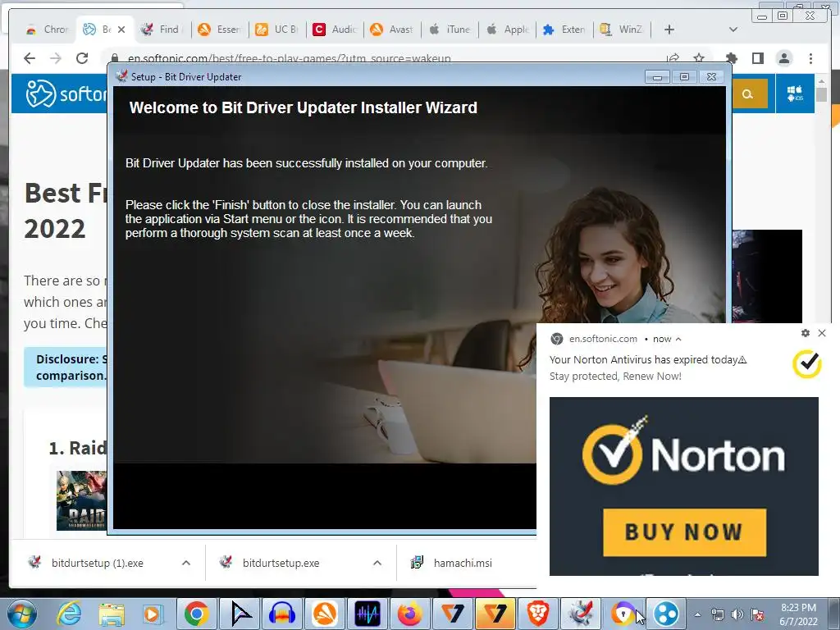This screenshot has height=630, width=840.
Task: Maximize the Bit Driver Updater setup window
Action: pos(684,77)
